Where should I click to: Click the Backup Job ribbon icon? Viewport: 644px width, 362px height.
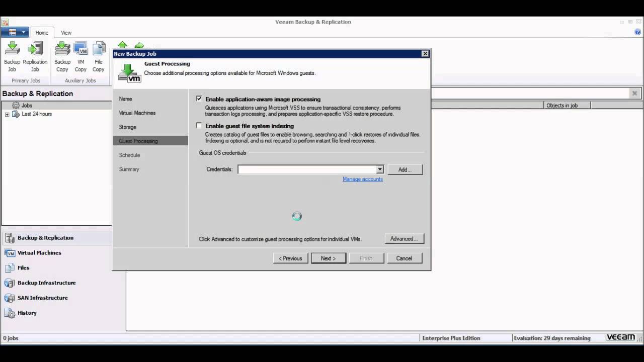(12, 49)
